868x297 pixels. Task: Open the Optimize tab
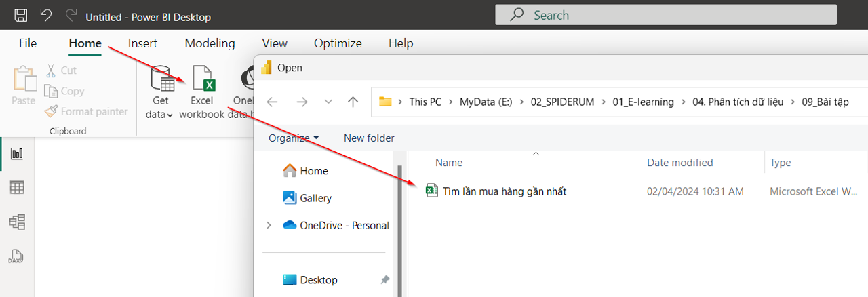pos(338,43)
